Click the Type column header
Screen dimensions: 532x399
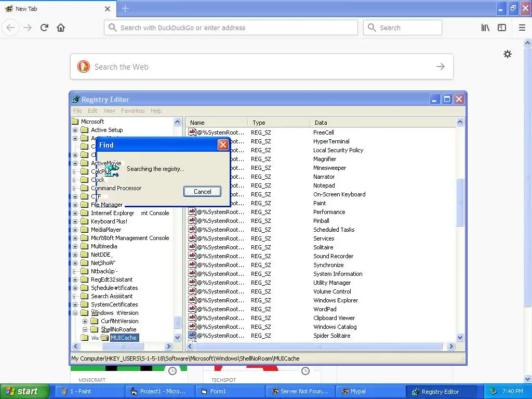tap(279, 123)
